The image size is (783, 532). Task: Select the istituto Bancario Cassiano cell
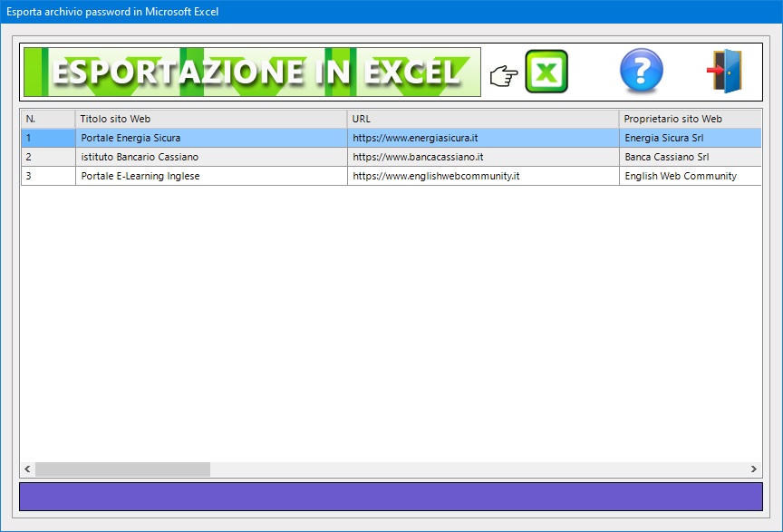pos(211,157)
